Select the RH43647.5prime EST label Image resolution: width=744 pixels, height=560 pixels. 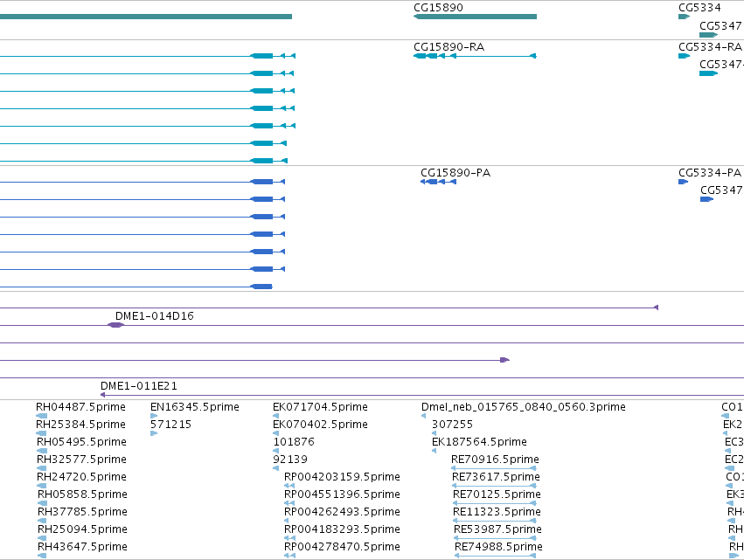(82, 547)
